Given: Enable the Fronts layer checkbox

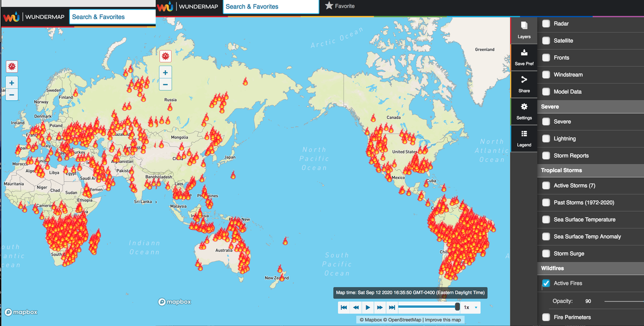Looking at the screenshot, I should pyautogui.click(x=546, y=58).
